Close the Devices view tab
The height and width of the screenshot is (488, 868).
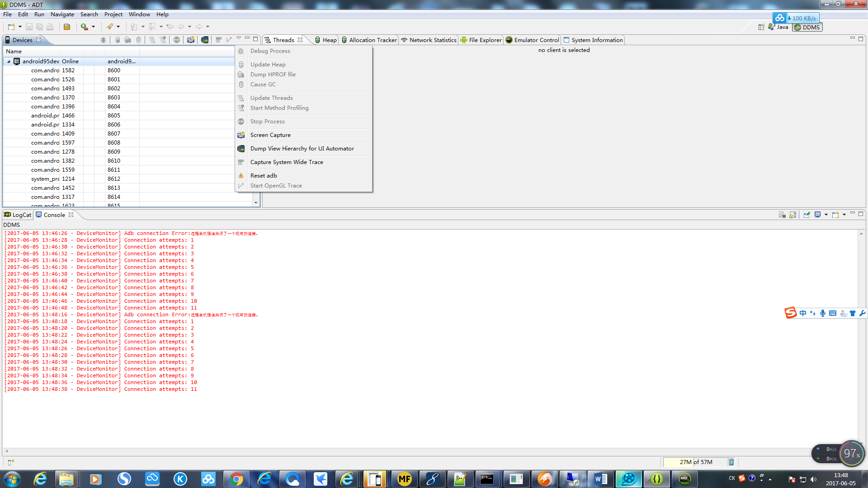tap(38, 40)
